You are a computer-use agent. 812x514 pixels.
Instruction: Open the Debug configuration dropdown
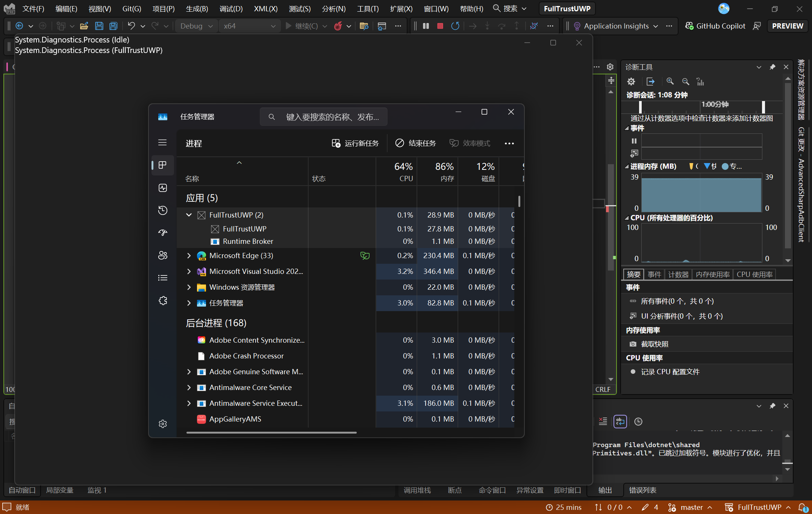196,26
